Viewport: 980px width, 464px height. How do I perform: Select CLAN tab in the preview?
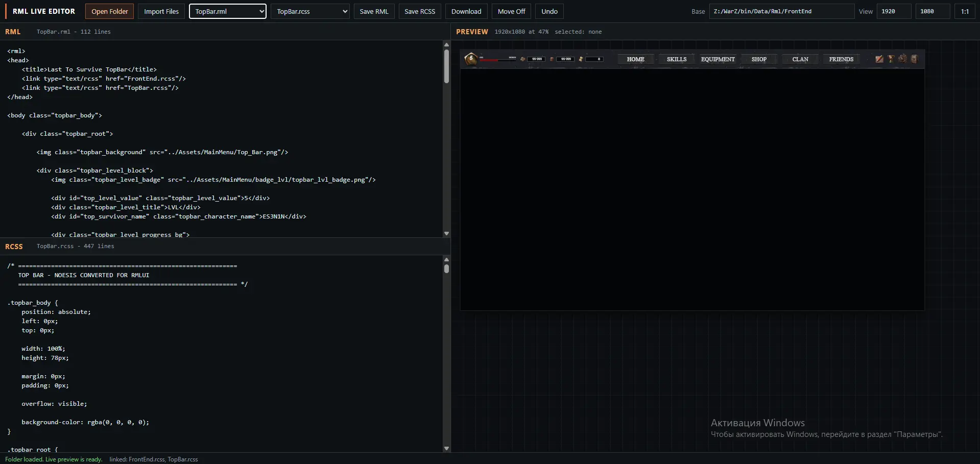[800, 59]
